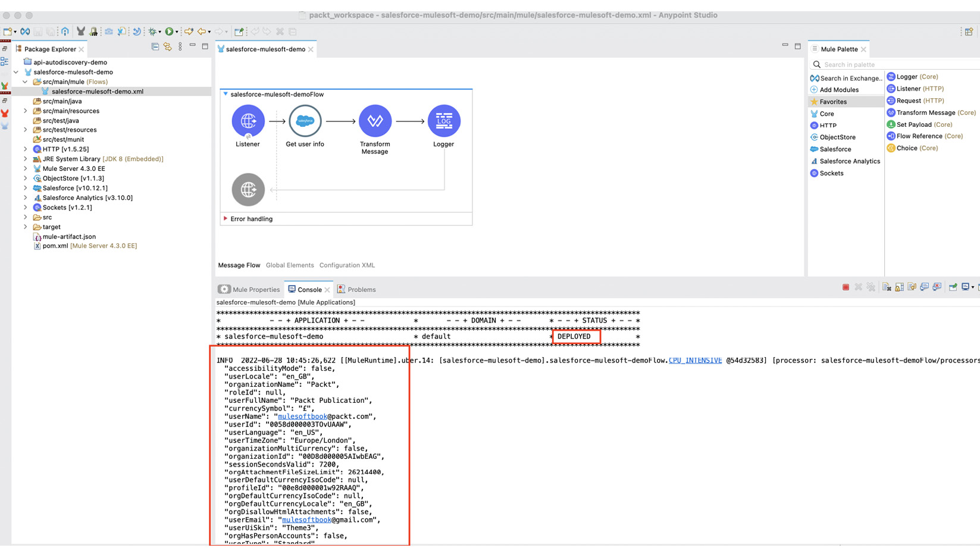Select Transform Message (Core) in the palette
Screen dimensions: 980x557
931,112
